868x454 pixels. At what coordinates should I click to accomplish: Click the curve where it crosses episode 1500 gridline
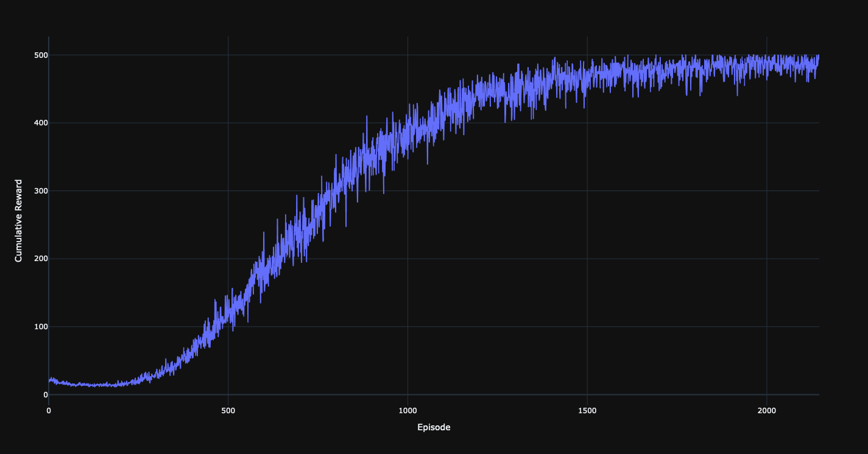[x=587, y=76]
